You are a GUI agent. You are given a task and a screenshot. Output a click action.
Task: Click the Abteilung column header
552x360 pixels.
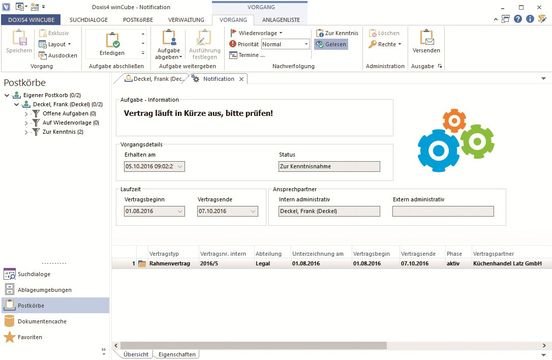pyautogui.click(x=268, y=254)
